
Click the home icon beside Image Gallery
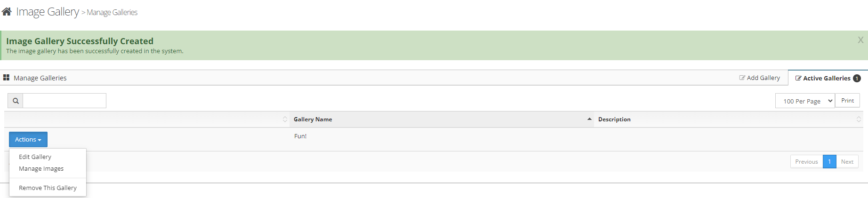tap(7, 12)
